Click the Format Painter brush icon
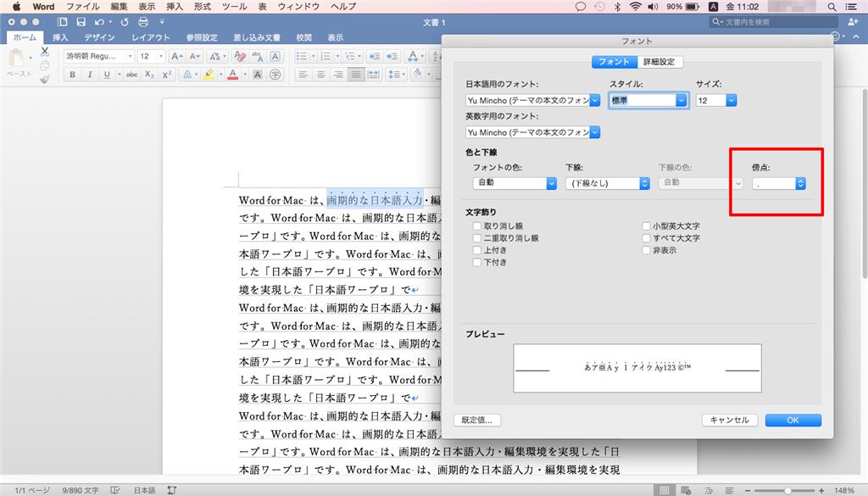The height and width of the screenshot is (496, 868). coord(45,79)
